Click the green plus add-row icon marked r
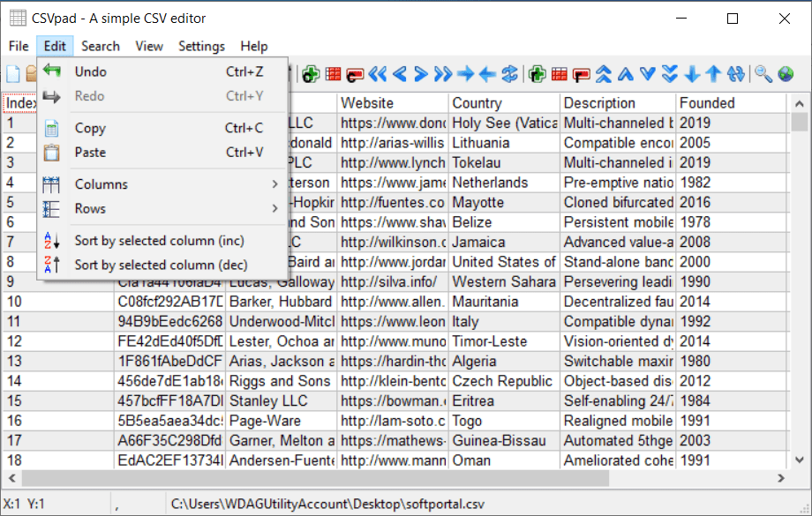 [x=537, y=74]
